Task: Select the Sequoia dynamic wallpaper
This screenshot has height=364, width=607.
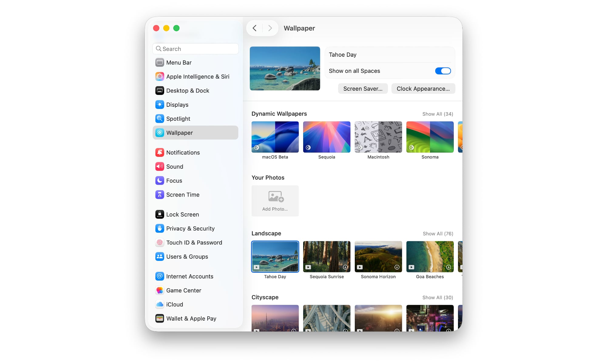Action: tap(327, 137)
